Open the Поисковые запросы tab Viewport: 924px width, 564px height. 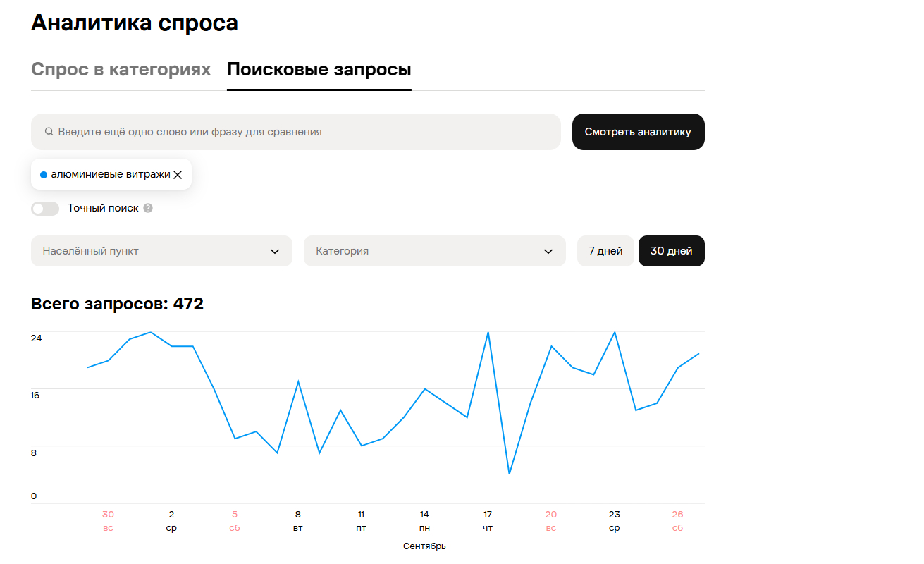coord(319,70)
